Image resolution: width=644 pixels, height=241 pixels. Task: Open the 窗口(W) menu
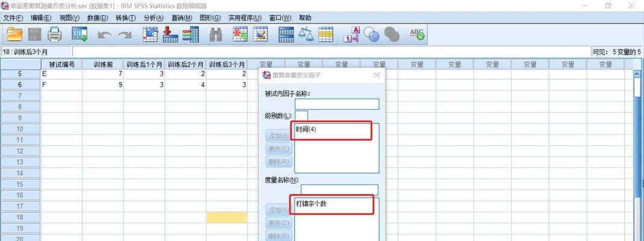click(x=280, y=18)
